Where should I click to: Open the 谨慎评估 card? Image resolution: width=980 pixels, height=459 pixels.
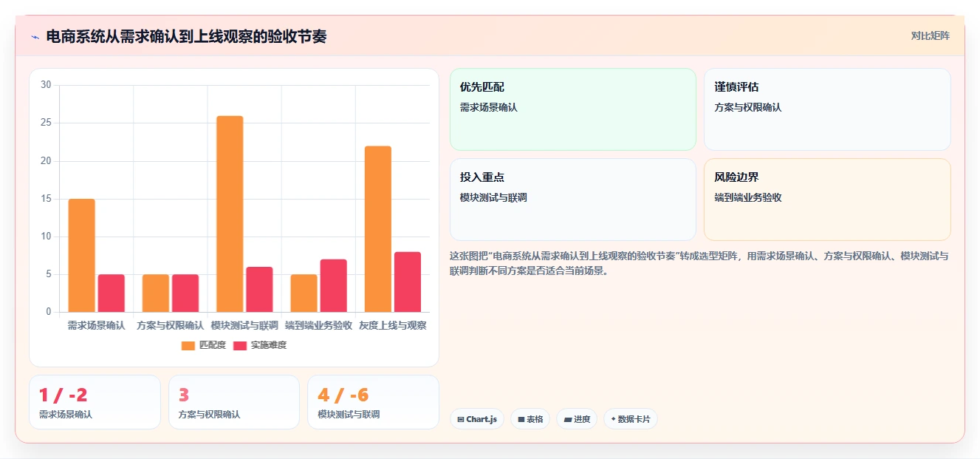827,109
